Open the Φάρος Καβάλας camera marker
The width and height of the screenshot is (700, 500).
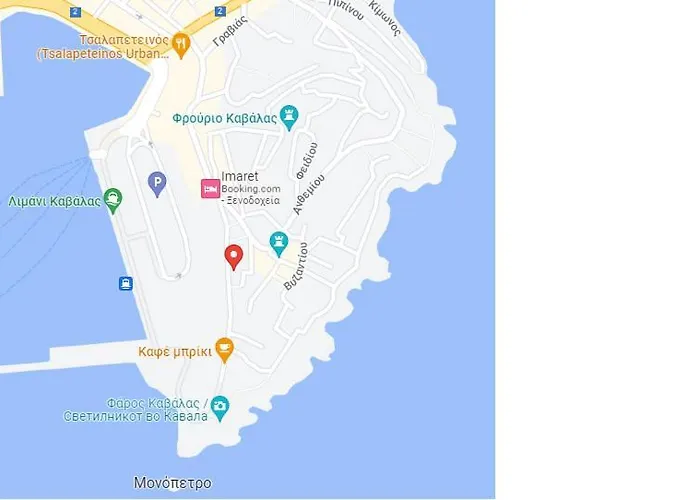click(x=220, y=408)
